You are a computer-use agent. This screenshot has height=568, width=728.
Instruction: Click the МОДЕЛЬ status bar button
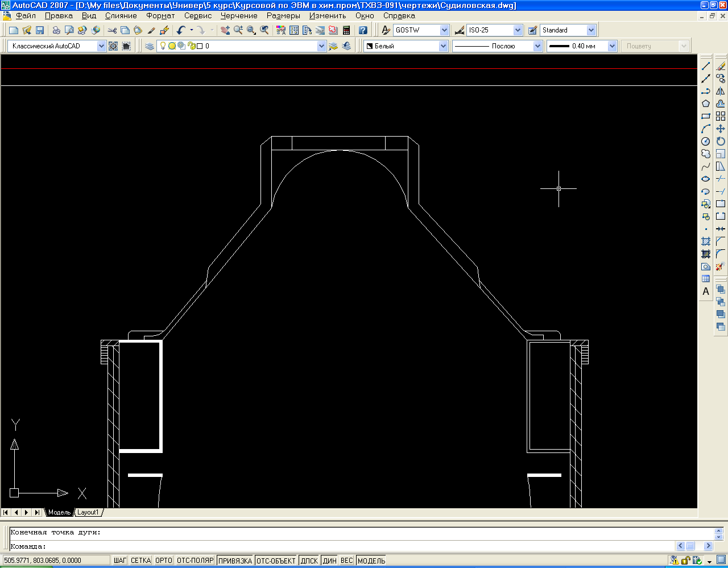(x=371, y=561)
